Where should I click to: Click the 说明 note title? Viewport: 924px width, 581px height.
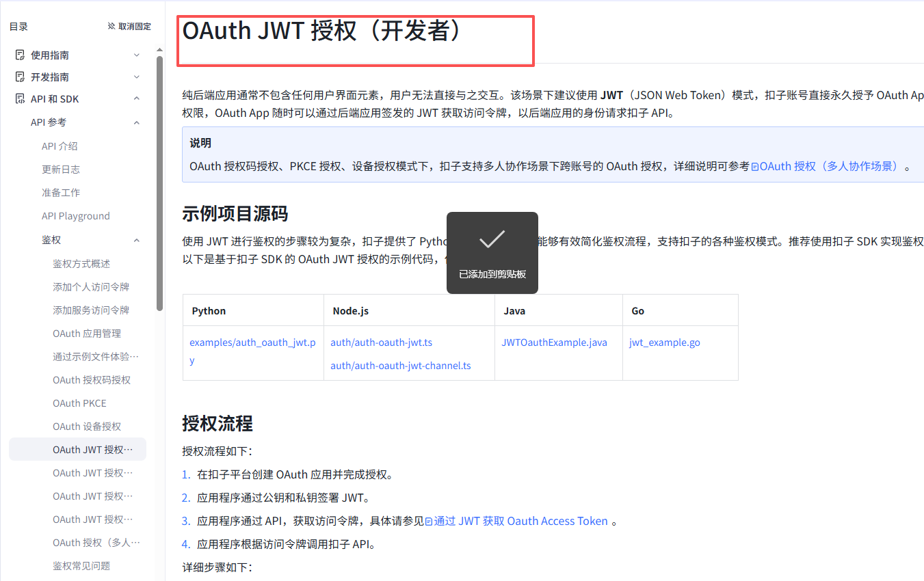pos(200,143)
